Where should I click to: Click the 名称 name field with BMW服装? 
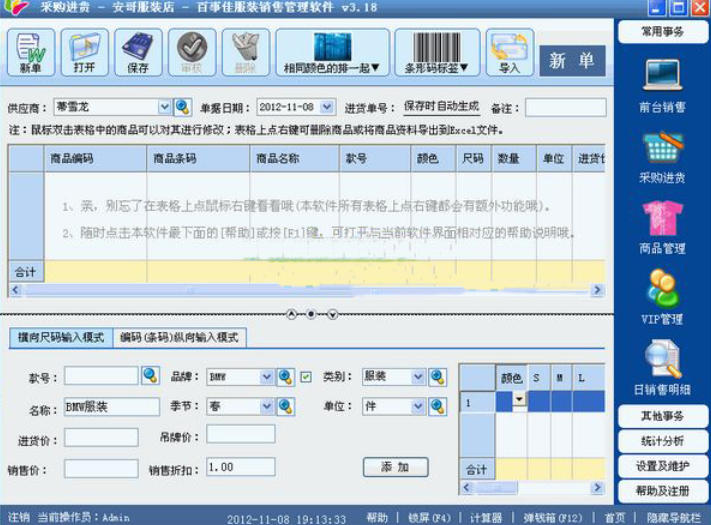coord(112,407)
